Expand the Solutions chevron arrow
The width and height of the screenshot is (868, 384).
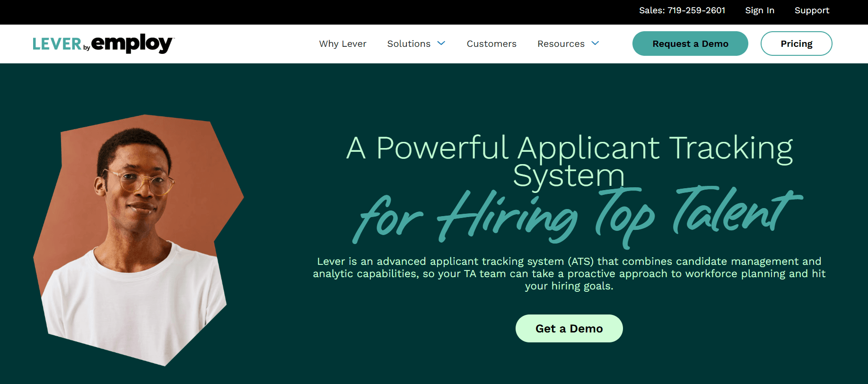point(441,44)
